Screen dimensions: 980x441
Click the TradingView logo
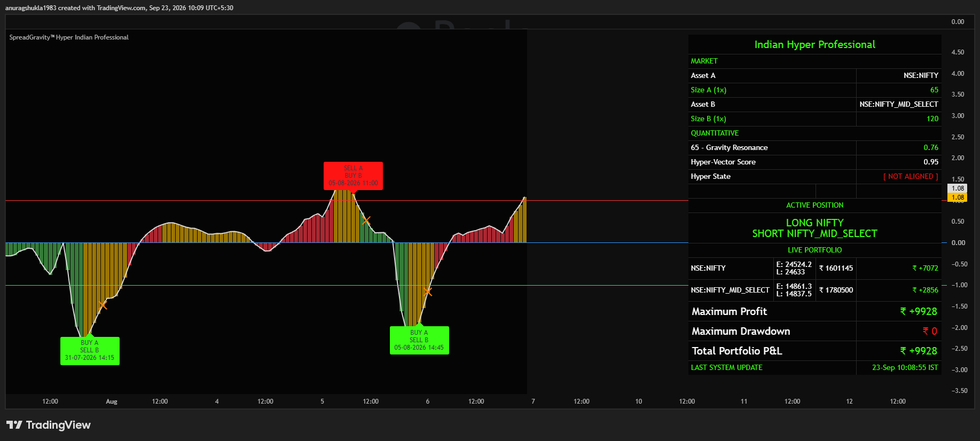49,425
